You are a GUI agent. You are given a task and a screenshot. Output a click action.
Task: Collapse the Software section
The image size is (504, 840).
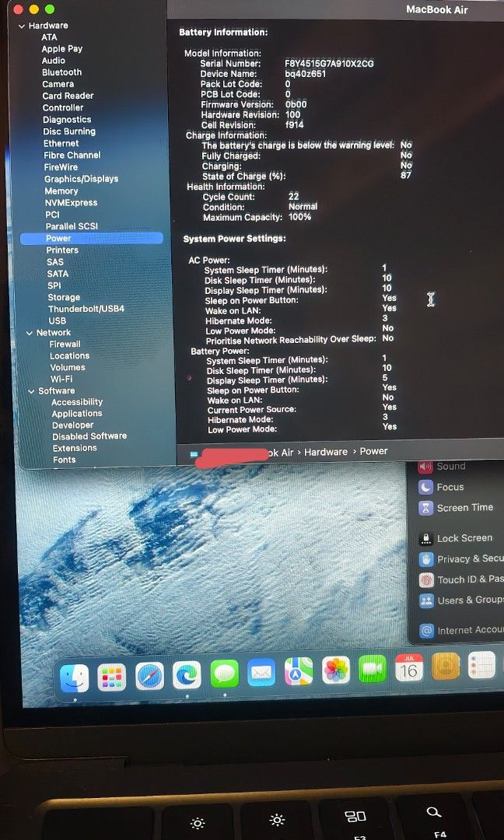(x=31, y=391)
